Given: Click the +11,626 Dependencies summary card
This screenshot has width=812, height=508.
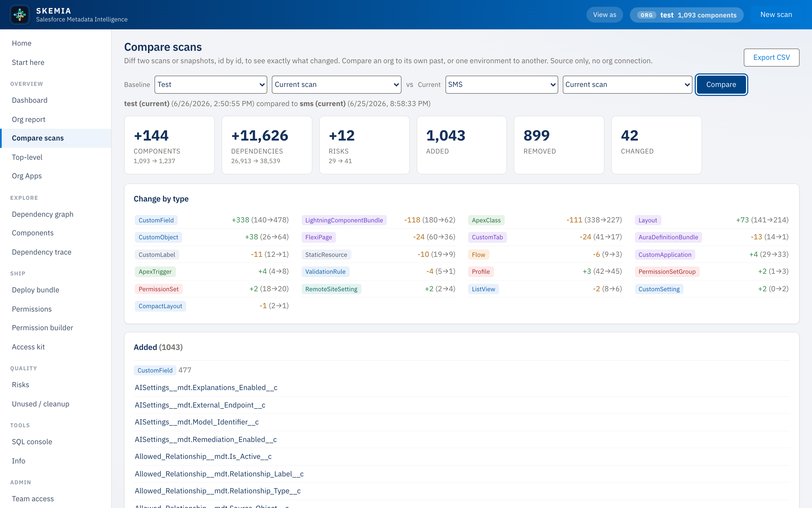Looking at the screenshot, I should 267,145.
